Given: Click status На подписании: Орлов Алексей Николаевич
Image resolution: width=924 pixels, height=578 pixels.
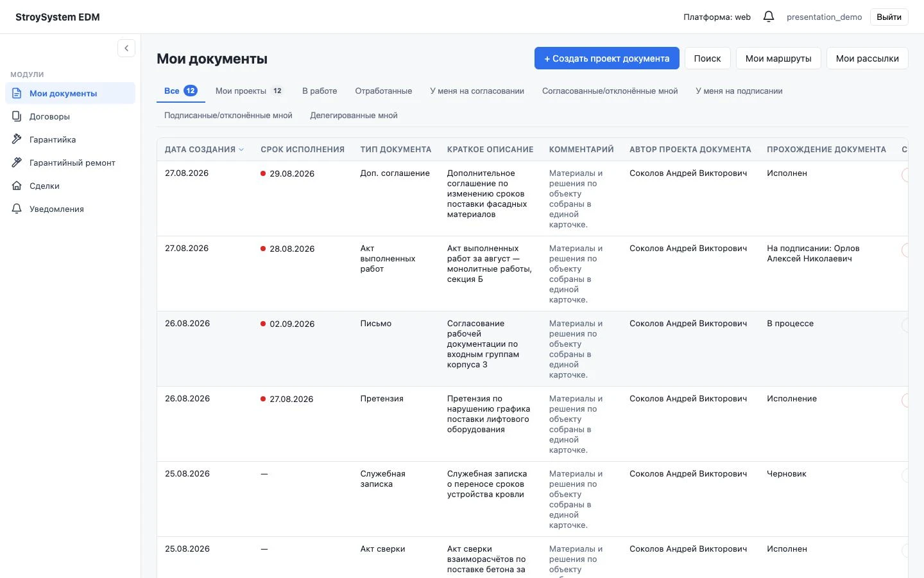Looking at the screenshot, I should (x=813, y=254).
